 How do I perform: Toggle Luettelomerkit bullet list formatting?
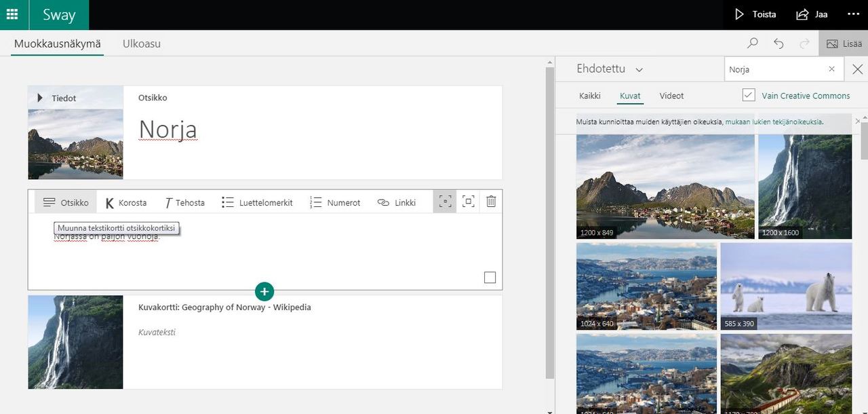257,202
